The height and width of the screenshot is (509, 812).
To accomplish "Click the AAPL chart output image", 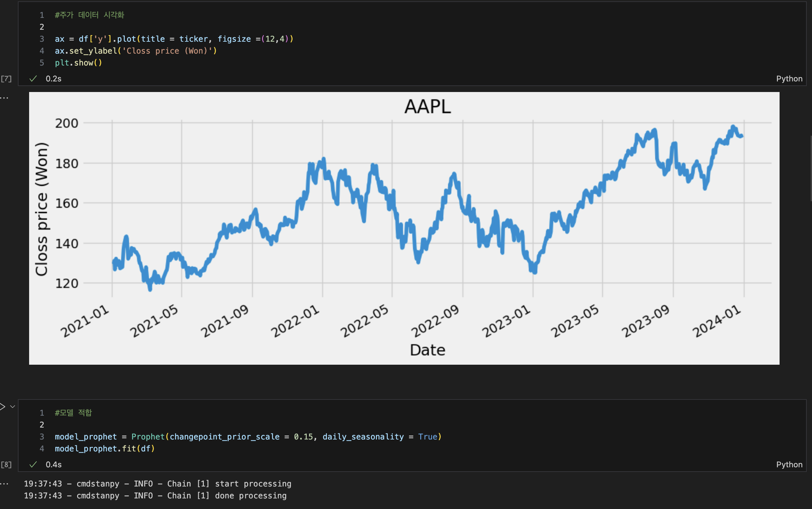I will click(x=404, y=228).
